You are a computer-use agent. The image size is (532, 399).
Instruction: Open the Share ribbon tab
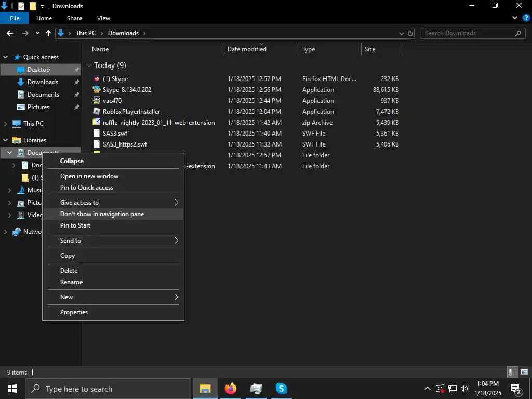click(74, 18)
